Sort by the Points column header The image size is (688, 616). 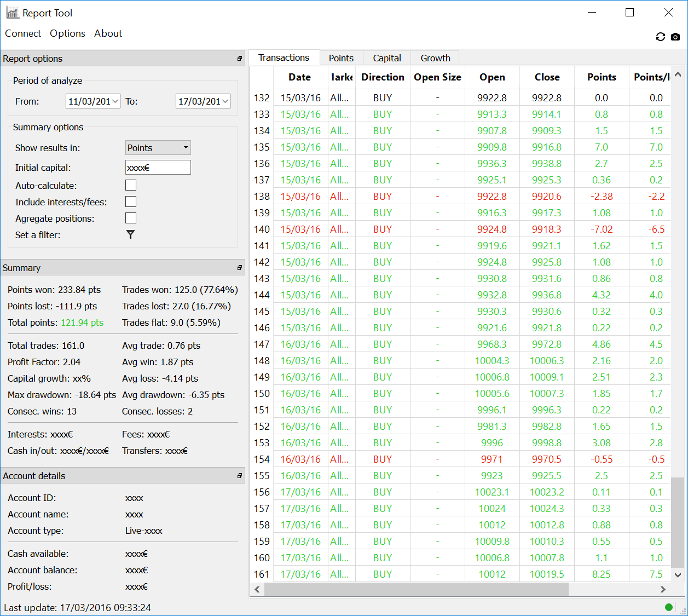click(602, 77)
